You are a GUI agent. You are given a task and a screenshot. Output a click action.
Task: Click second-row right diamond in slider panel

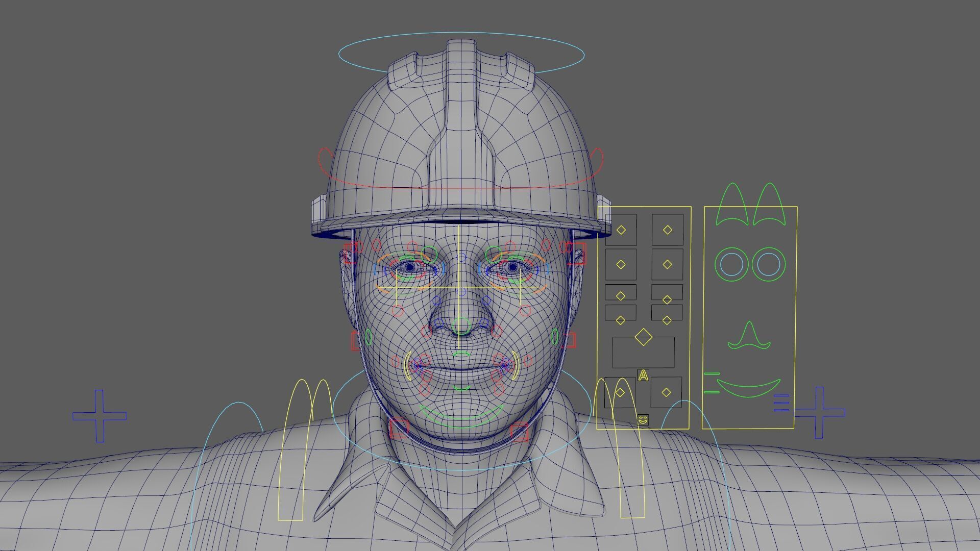coord(668,264)
